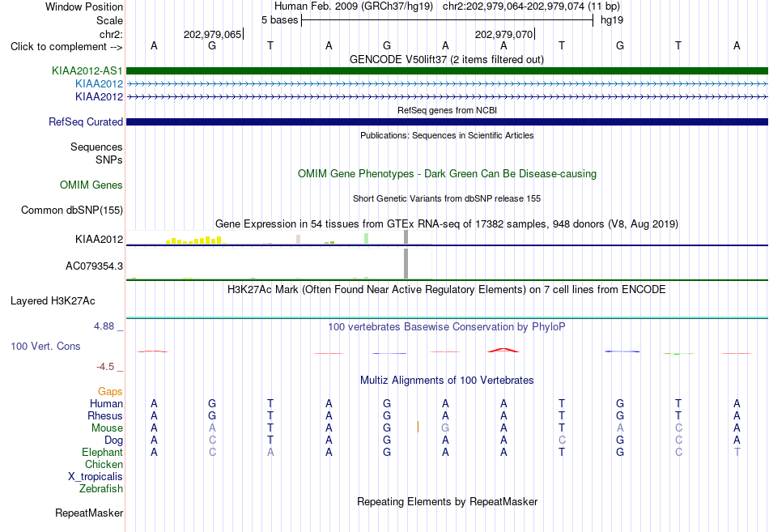Open 'Publications: Sequences in Scientific Articles' title

pos(447,135)
